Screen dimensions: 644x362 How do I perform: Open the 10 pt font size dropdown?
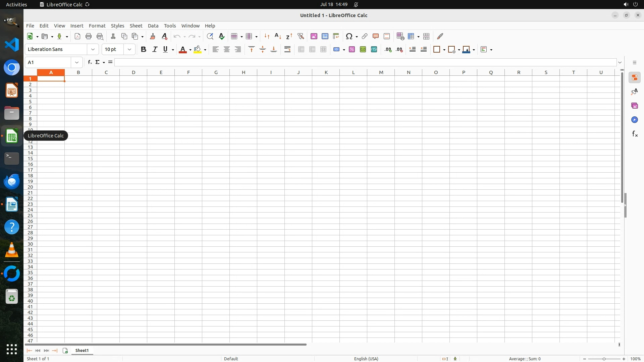click(129, 49)
